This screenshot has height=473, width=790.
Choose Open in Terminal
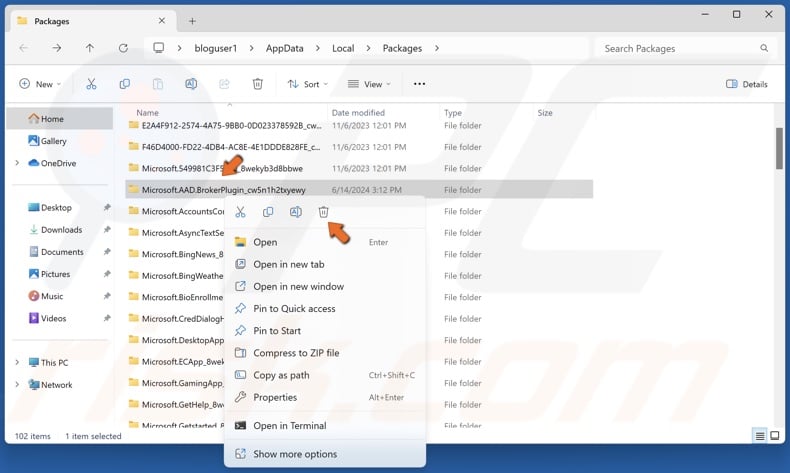(324, 426)
